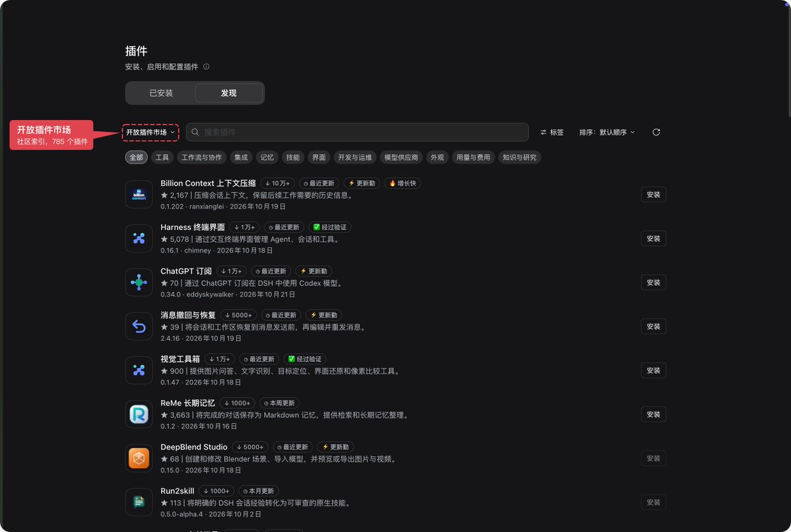Open the 视觉工具箱 title
The image size is (791, 532).
click(180, 359)
